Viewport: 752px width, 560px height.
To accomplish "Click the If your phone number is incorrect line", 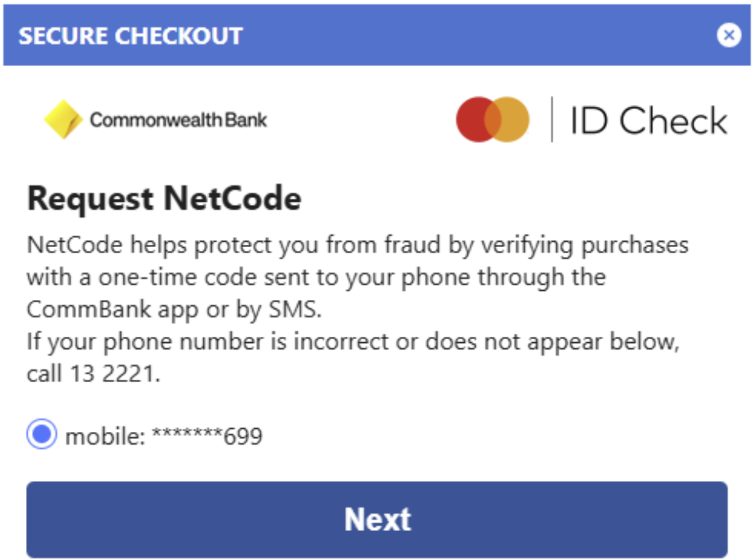I will click(x=354, y=342).
